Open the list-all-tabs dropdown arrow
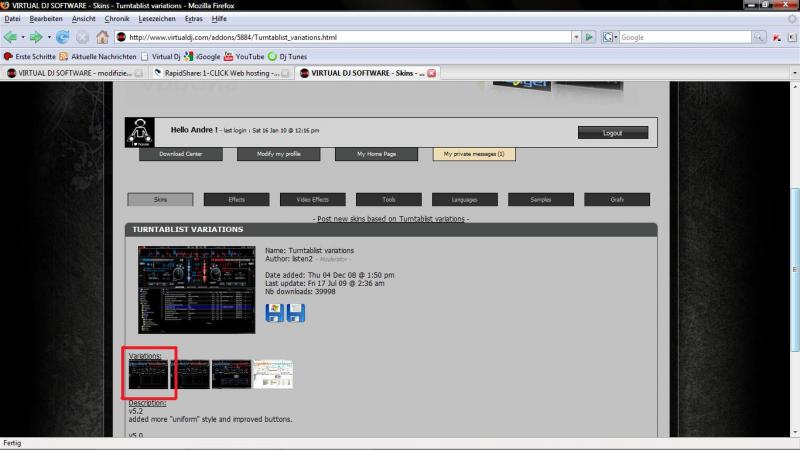This screenshot has height=450, width=800. coord(794,73)
